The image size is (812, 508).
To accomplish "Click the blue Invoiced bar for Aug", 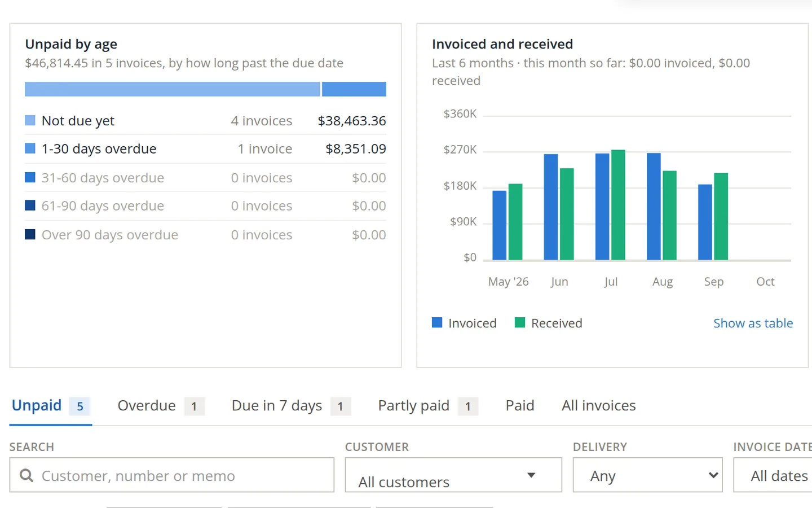I will [x=654, y=207].
